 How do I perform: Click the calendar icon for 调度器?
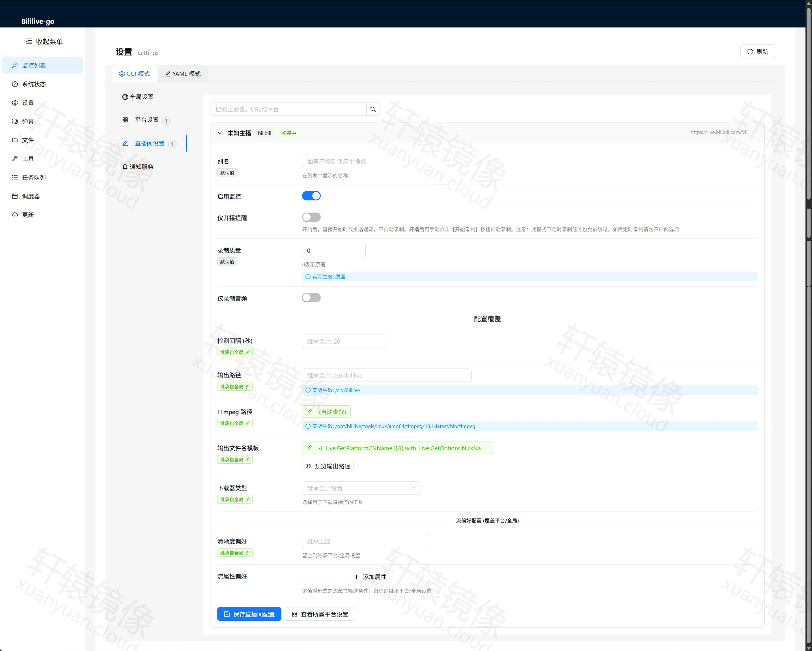tap(15, 196)
